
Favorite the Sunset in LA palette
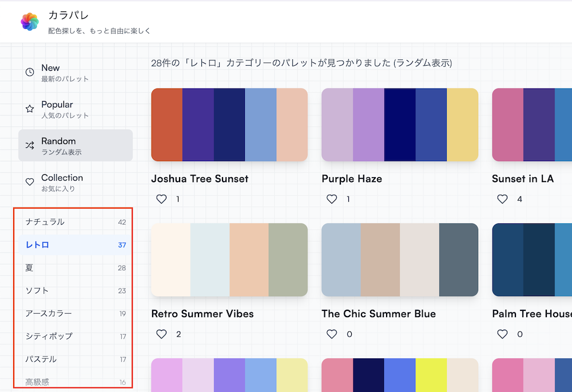pyautogui.click(x=502, y=199)
